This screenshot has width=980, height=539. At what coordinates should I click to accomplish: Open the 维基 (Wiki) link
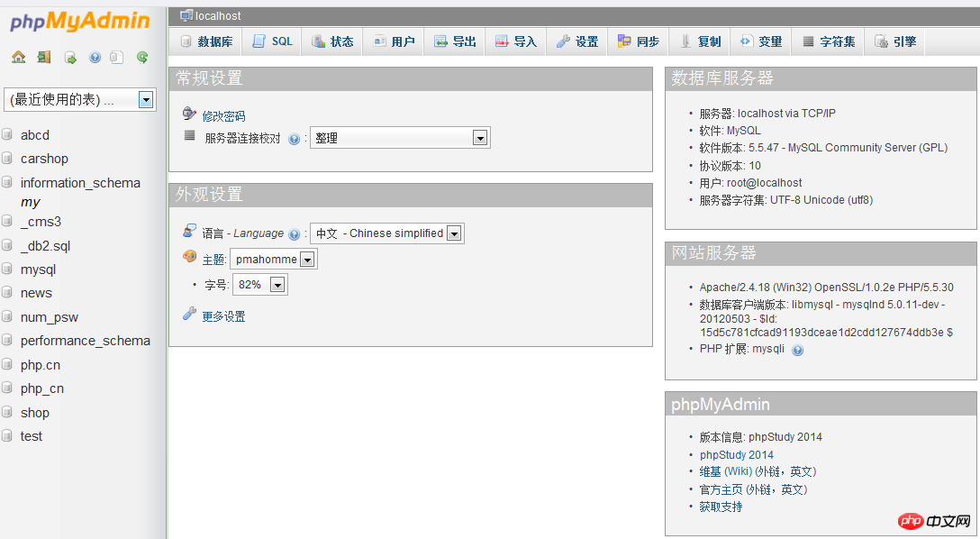(758, 471)
